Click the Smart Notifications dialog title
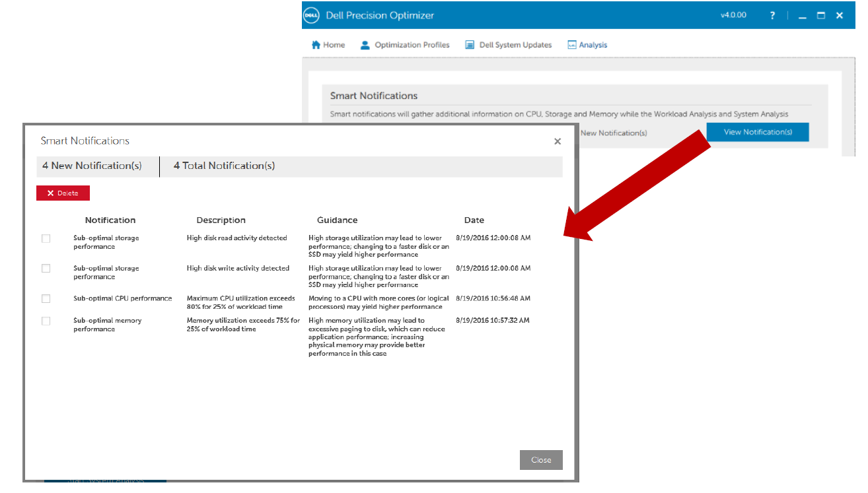Screen dimensions: 868x493 pyautogui.click(x=85, y=141)
